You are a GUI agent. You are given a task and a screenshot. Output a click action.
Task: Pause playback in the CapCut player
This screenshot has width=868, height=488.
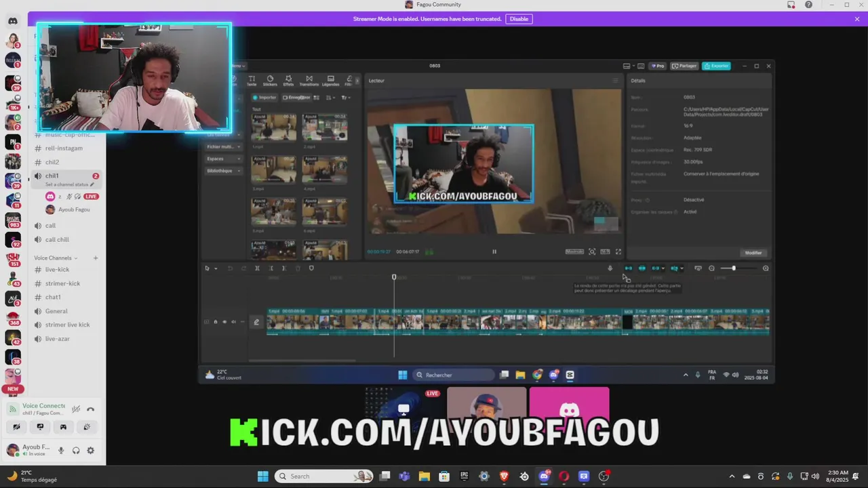coord(494,251)
